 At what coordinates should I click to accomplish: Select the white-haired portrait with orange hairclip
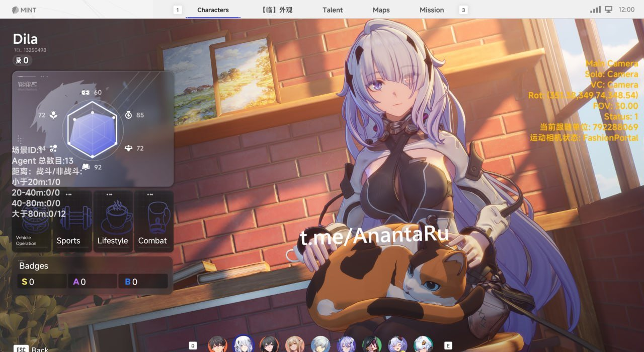[423, 345]
